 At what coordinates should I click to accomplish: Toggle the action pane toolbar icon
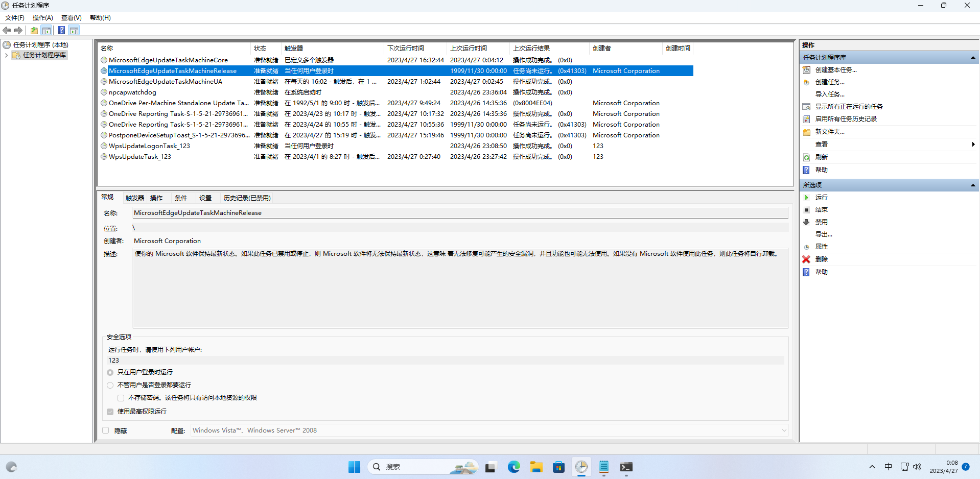coord(74,31)
